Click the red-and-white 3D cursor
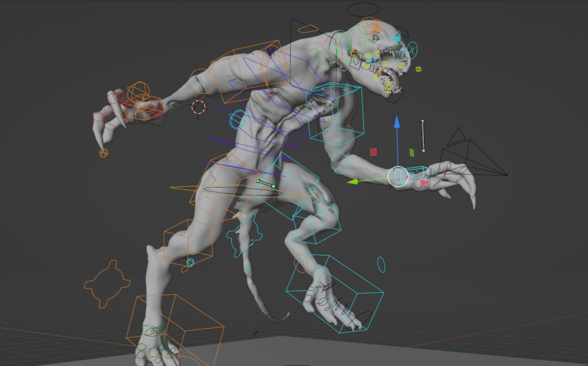The width and height of the screenshot is (588, 366). click(x=198, y=107)
